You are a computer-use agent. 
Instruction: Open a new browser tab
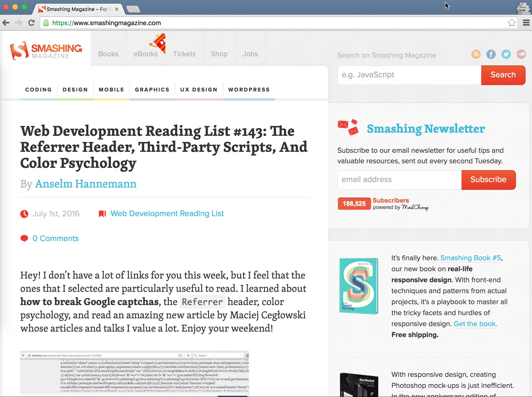point(133,9)
